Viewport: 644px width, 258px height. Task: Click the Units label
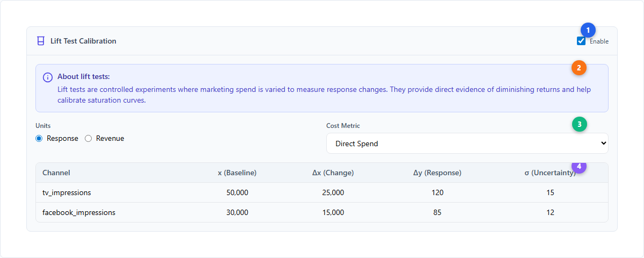[43, 126]
